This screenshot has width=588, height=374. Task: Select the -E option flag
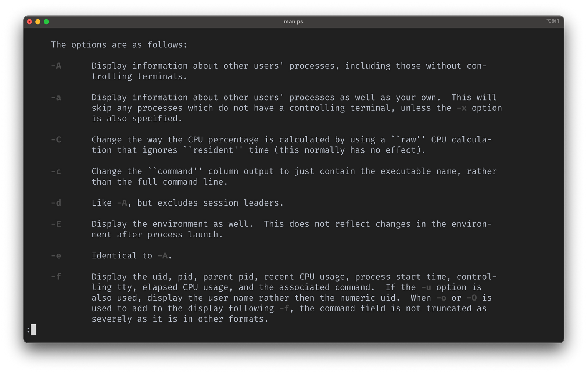pyautogui.click(x=55, y=224)
